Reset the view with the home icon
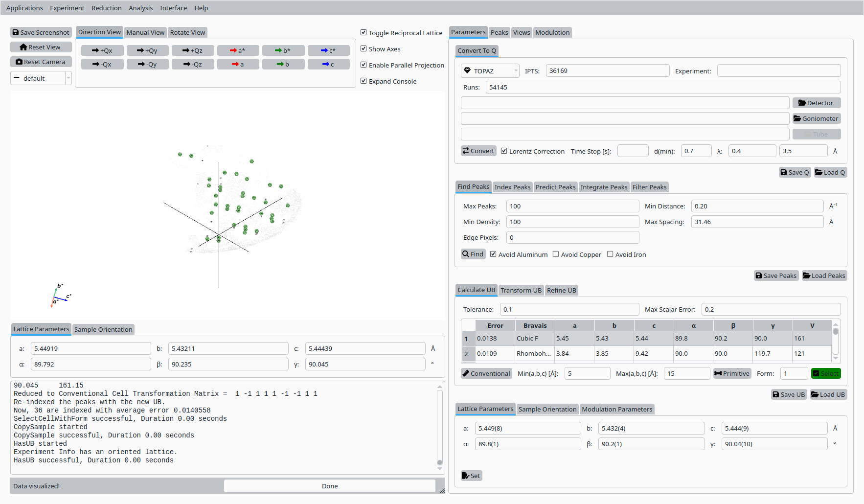Screen dimensions: 864x504 click(41, 47)
